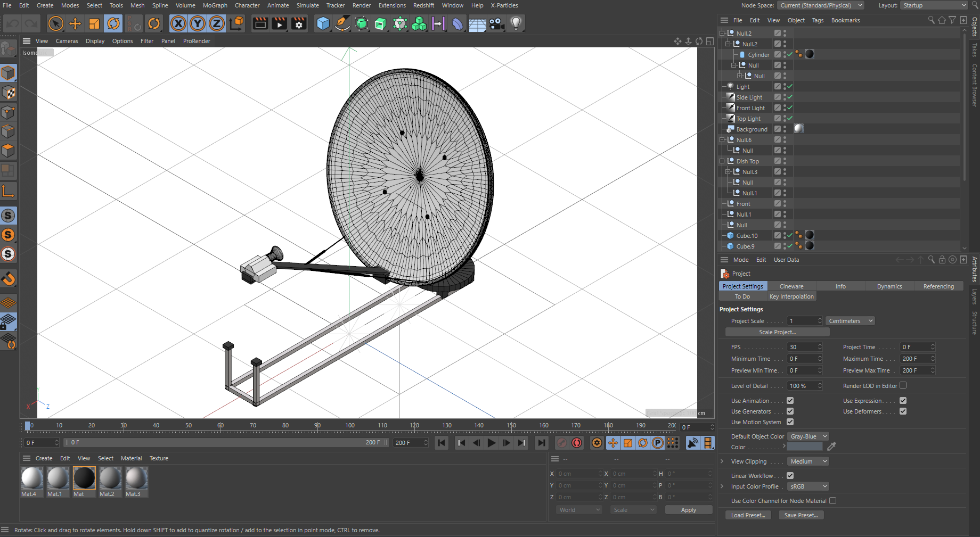Toggle Z-axis lock button
Image resolution: width=980 pixels, height=537 pixels.
coord(217,23)
